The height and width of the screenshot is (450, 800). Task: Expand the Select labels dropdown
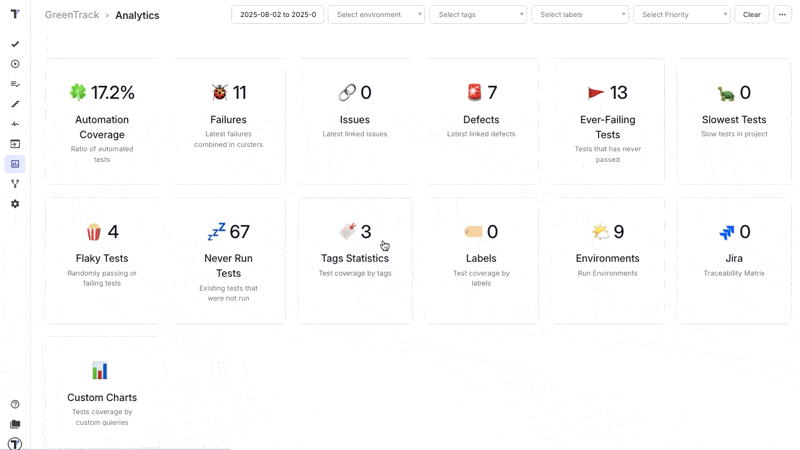click(579, 15)
